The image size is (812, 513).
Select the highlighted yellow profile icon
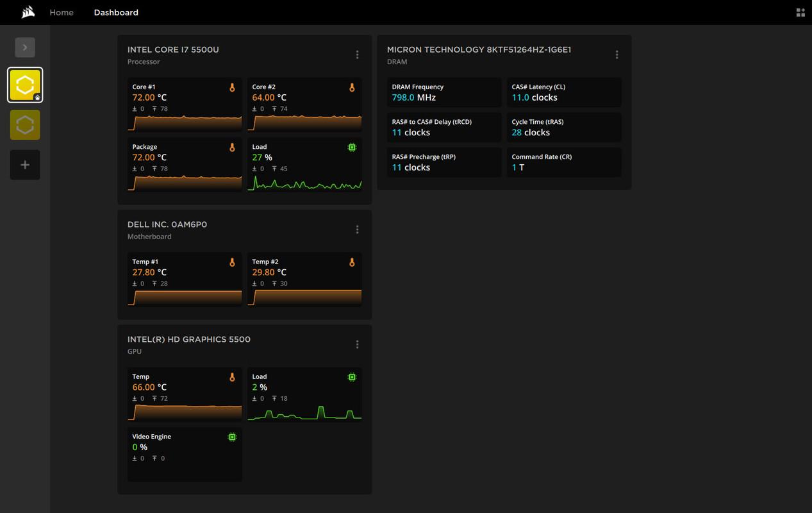point(25,85)
